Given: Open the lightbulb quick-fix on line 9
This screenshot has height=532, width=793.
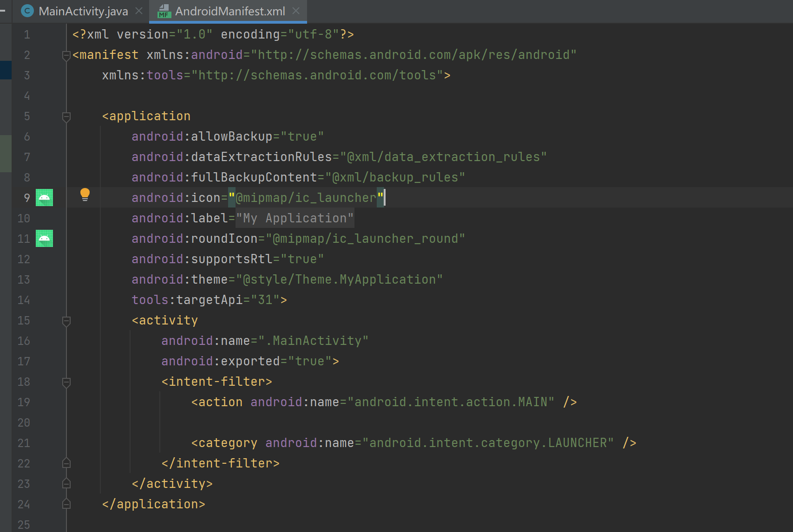Looking at the screenshot, I should tap(85, 195).
